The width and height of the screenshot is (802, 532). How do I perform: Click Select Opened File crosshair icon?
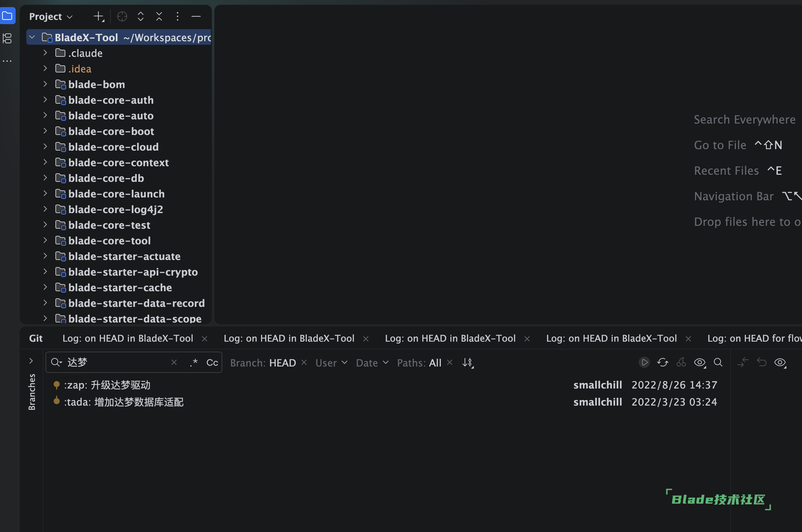[x=122, y=16]
